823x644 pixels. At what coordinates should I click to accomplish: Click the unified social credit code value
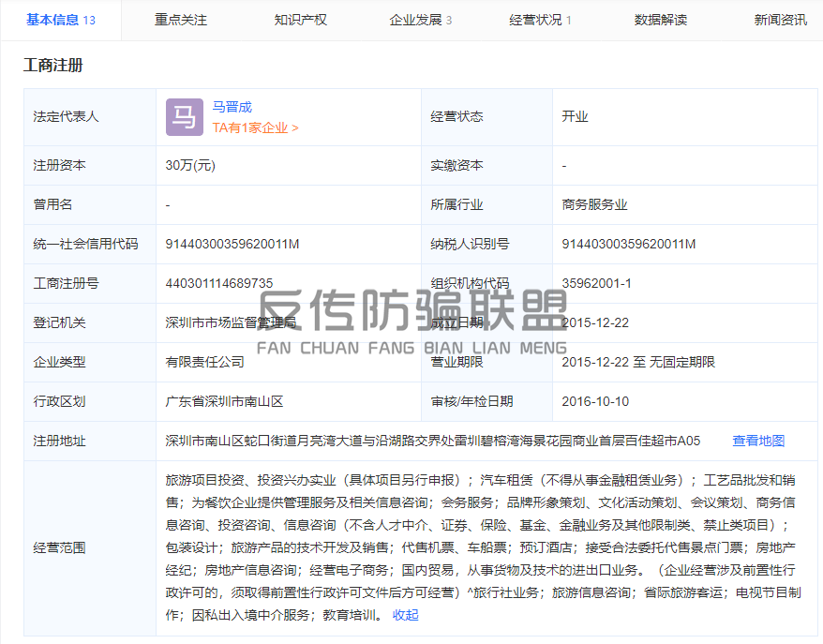point(232,244)
